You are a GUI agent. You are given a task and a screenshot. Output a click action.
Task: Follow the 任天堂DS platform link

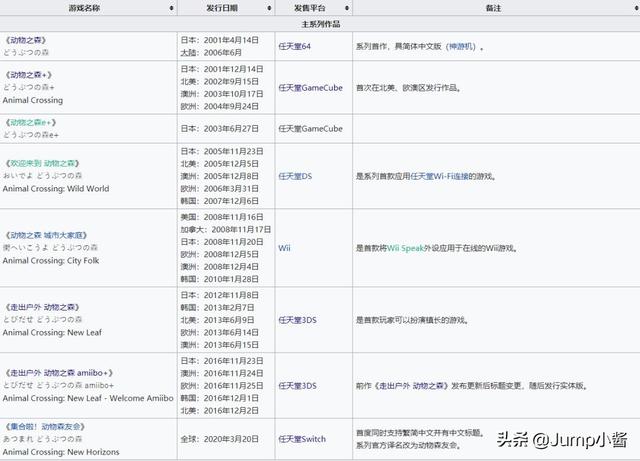pos(295,176)
